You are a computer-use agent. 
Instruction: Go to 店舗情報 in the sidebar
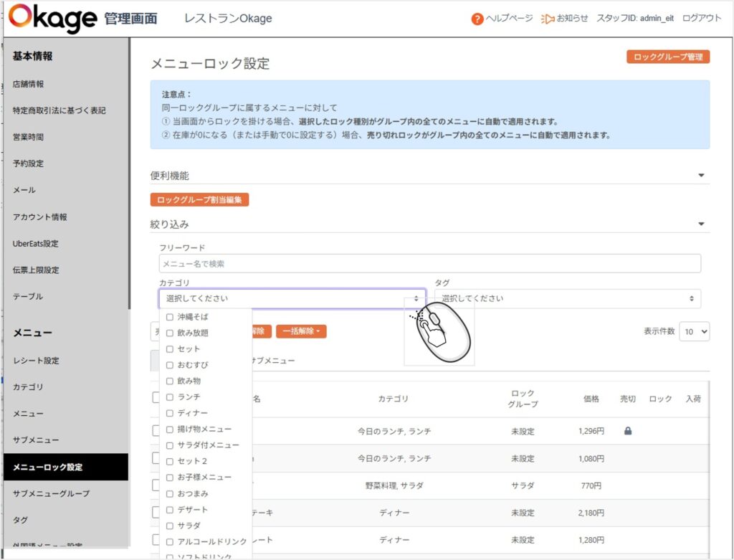(29, 84)
